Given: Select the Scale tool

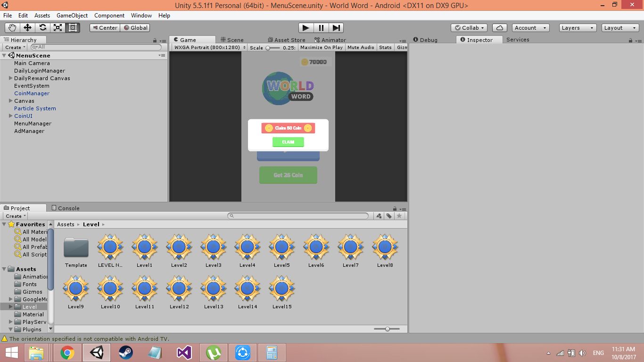Looking at the screenshot, I should click(x=58, y=28).
